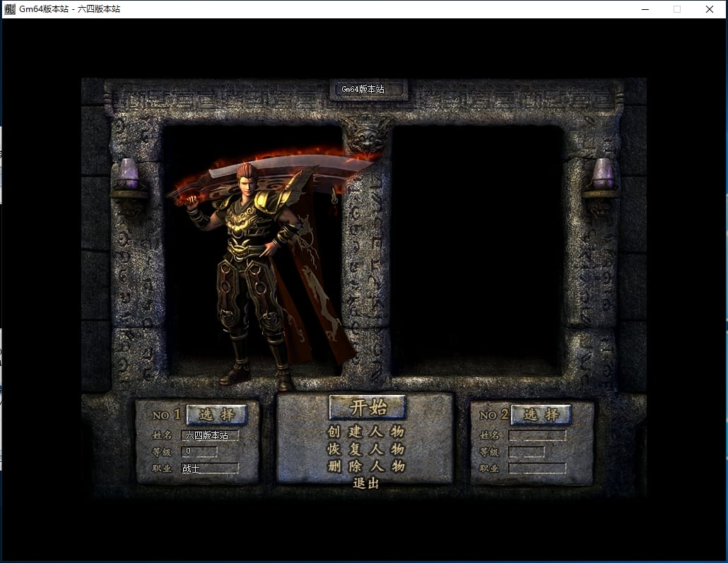
Task: Click 删除人物 to delete the character
Action: pos(365,466)
